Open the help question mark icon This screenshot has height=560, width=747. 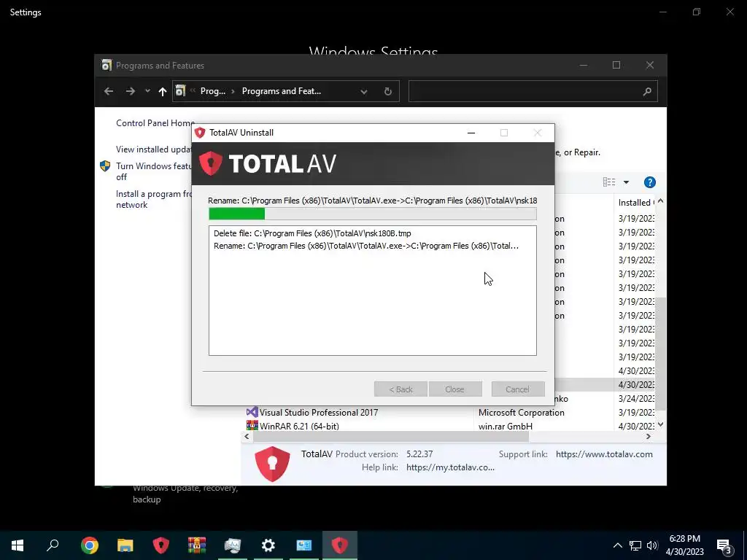[650, 182]
